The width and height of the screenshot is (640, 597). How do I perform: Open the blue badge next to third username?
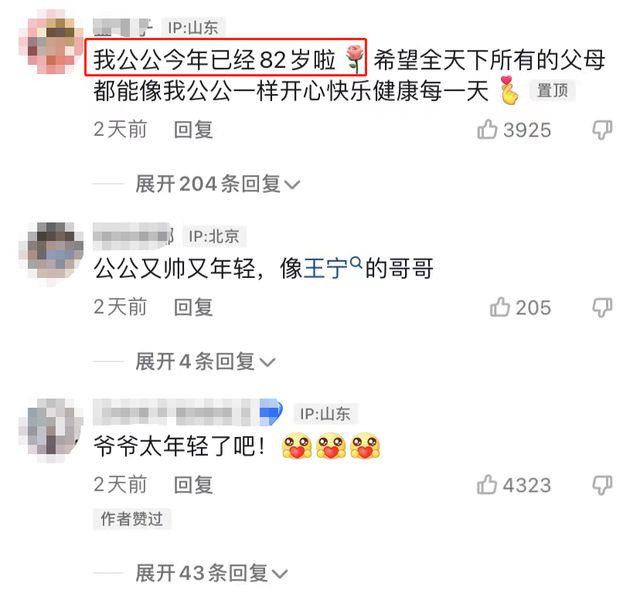pos(271,412)
